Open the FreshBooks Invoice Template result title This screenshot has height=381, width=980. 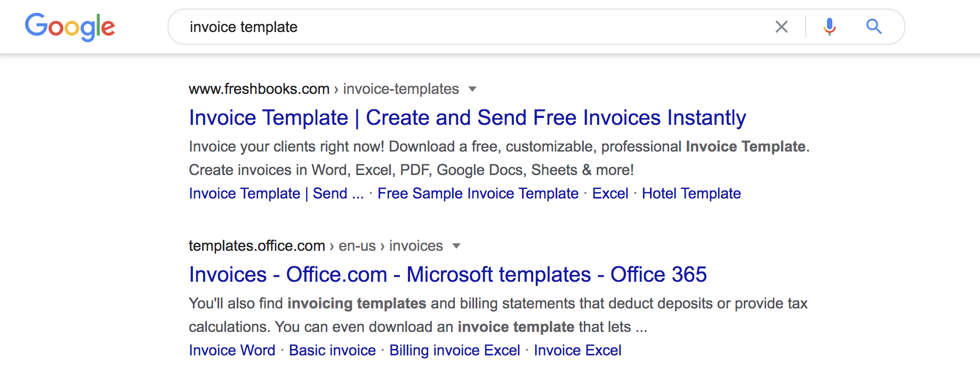coord(467,118)
